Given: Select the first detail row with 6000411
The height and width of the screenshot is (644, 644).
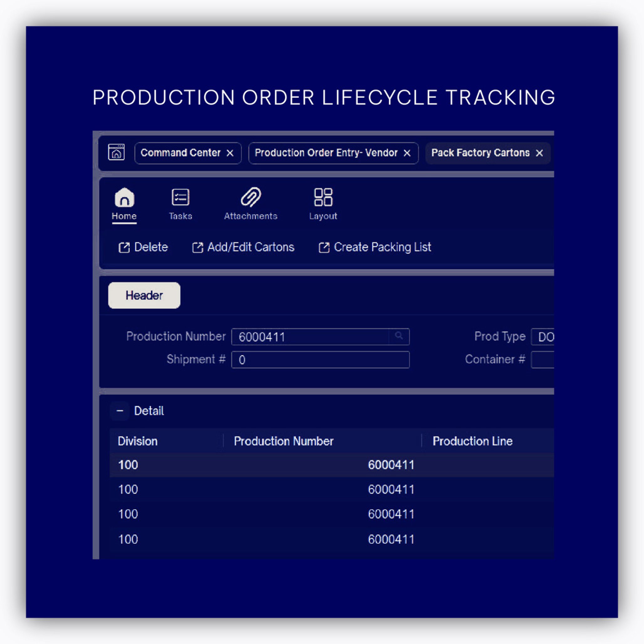Looking at the screenshot, I should coord(391,465).
